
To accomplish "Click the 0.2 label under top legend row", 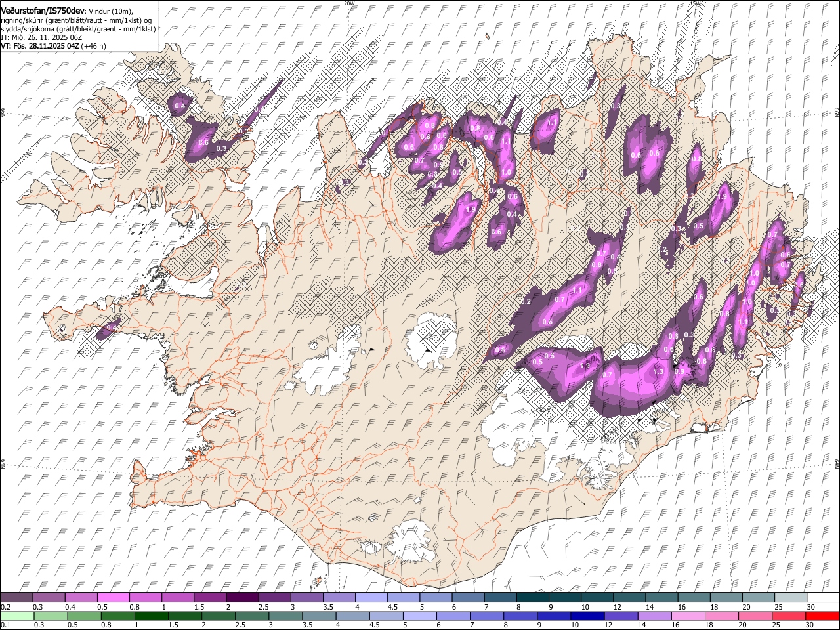I will (x=5, y=607).
